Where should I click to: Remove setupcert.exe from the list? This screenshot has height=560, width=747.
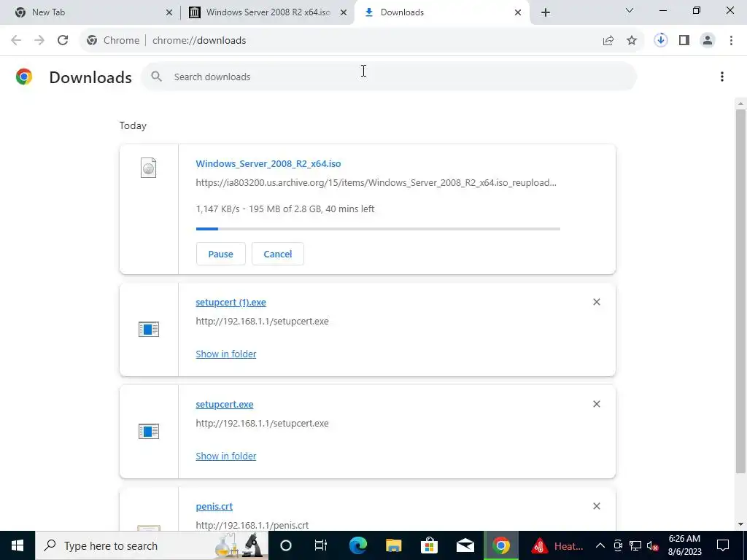[597, 404]
